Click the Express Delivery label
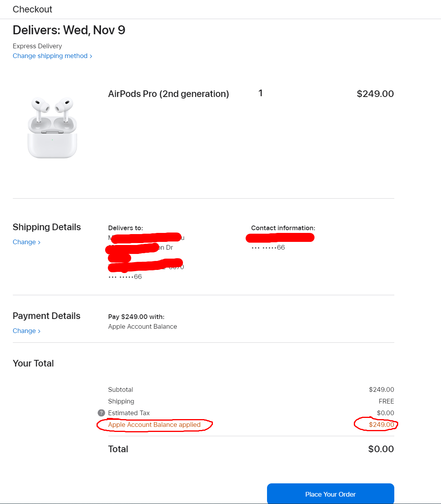The height and width of the screenshot is (504, 441). point(37,46)
